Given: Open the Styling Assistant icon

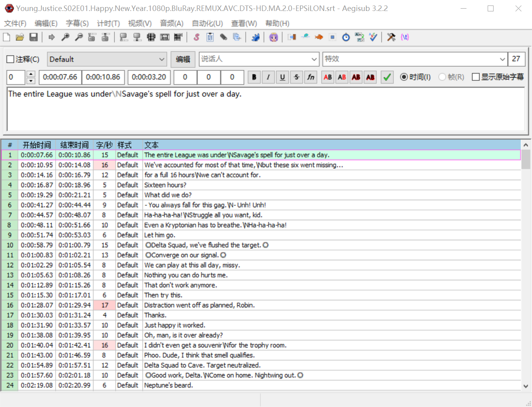Looking at the screenshot, I should point(305,37).
